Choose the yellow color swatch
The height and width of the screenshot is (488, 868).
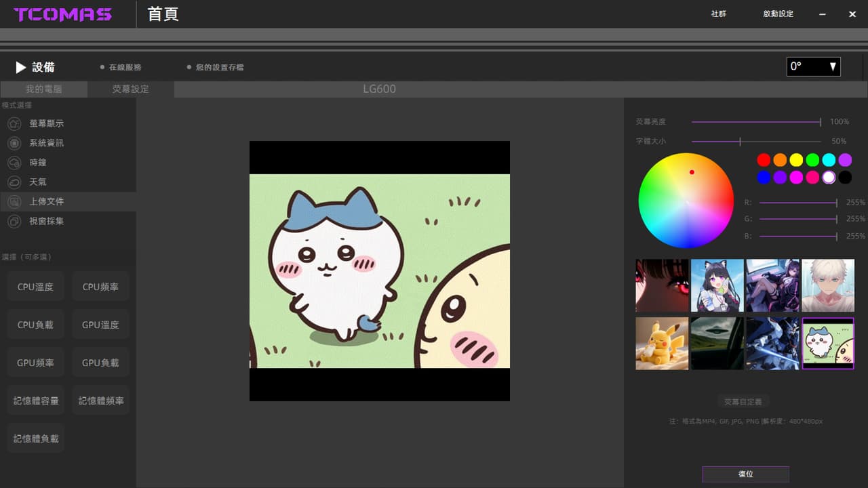coord(796,160)
